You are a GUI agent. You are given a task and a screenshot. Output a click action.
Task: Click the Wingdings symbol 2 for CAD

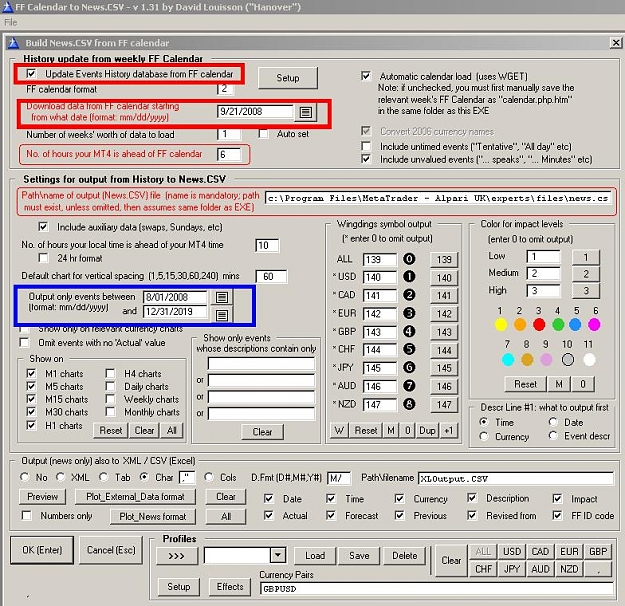[409, 295]
